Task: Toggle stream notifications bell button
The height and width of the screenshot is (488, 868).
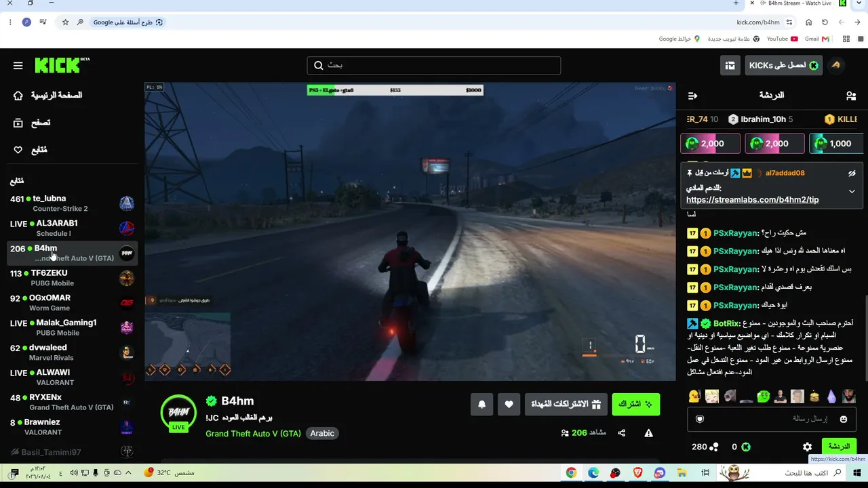Action: click(481, 404)
